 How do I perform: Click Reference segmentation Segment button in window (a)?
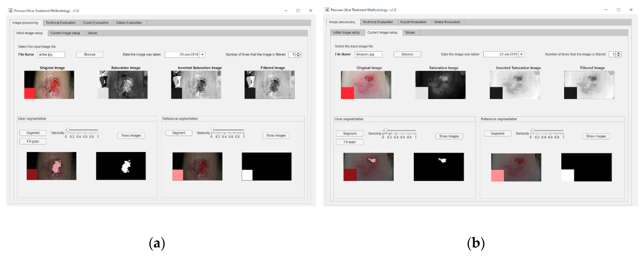[x=179, y=133]
